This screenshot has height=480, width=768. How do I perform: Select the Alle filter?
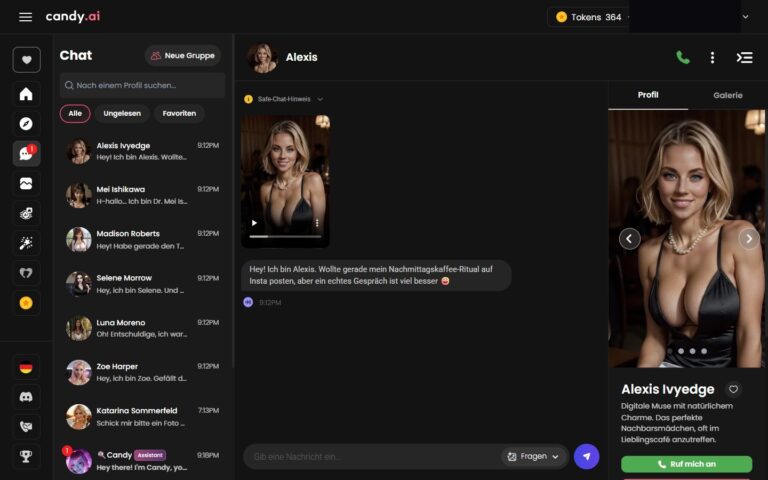coord(75,113)
